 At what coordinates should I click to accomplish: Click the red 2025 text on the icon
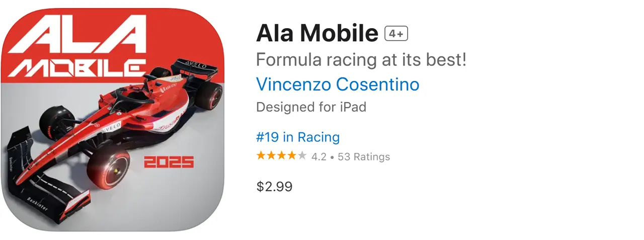tap(169, 162)
